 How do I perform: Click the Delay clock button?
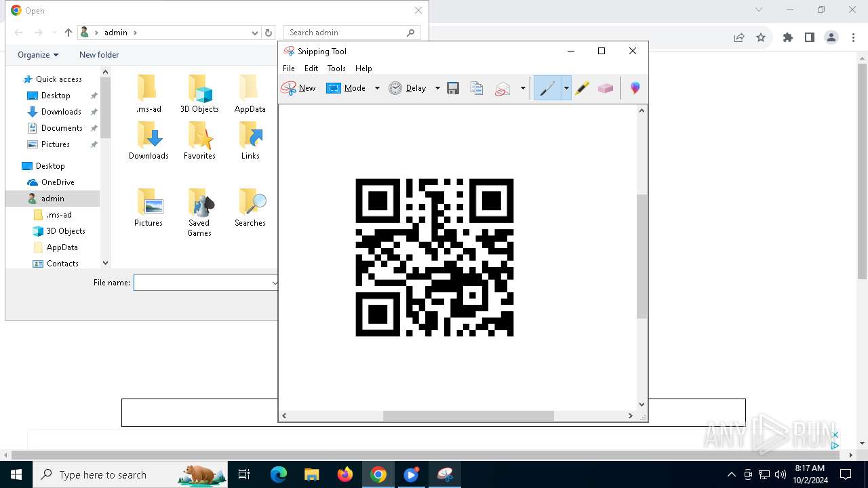click(407, 88)
